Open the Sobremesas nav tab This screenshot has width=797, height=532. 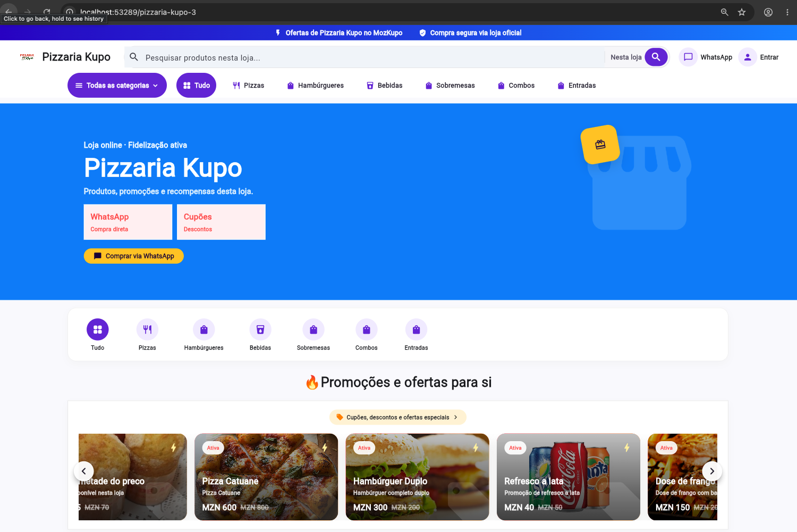coord(450,86)
